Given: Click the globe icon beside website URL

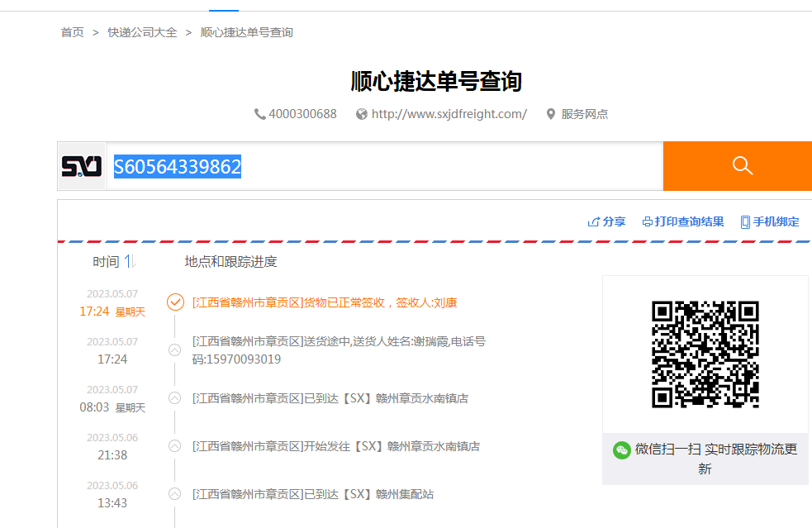Looking at the screenshot, I should [x=362, y=114].
